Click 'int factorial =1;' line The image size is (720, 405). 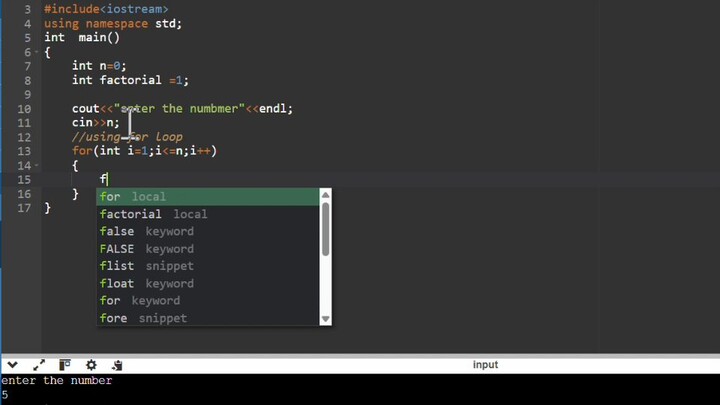click(x=130, y=80)
